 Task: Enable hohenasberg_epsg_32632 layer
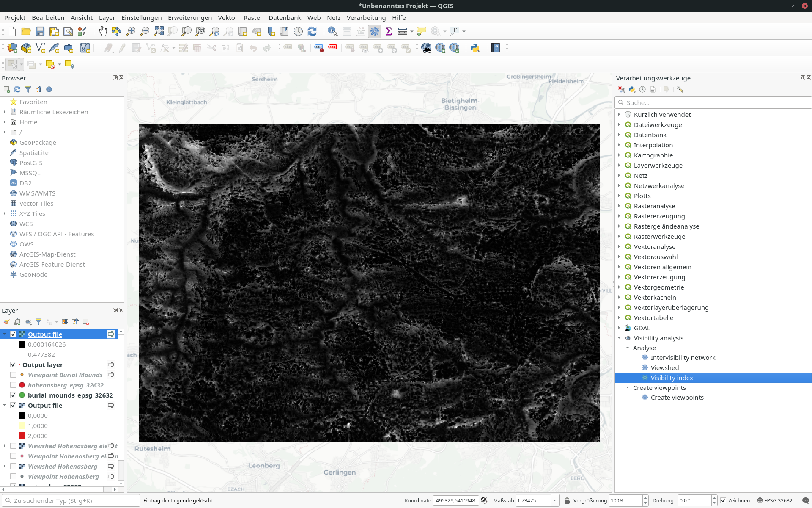[13, 385]
